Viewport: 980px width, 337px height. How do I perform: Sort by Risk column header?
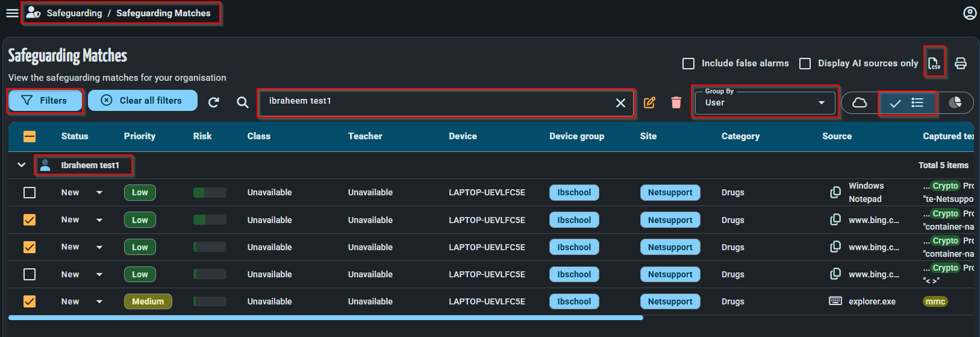coord(202,136)
